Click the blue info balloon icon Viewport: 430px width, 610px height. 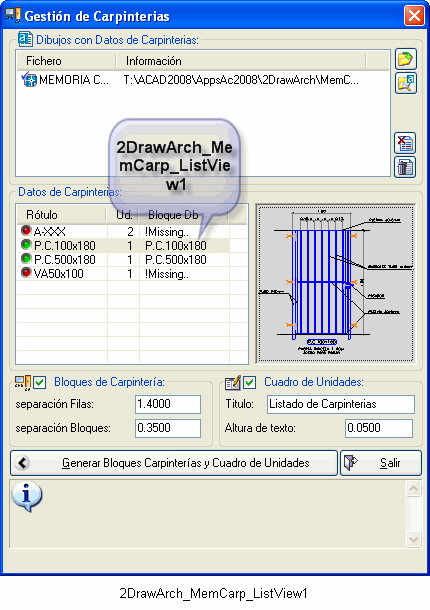pos(27,496)
